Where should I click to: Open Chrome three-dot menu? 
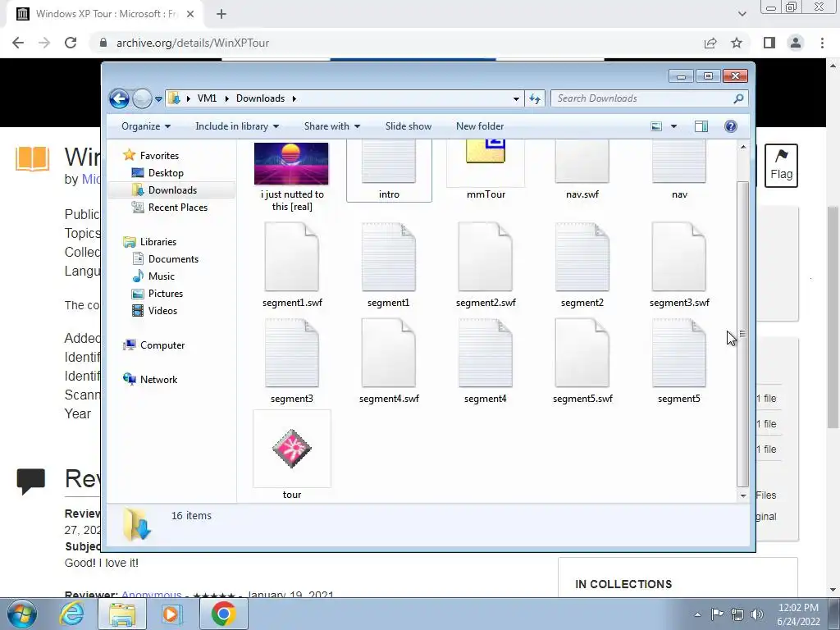click(x=822, y=43)
